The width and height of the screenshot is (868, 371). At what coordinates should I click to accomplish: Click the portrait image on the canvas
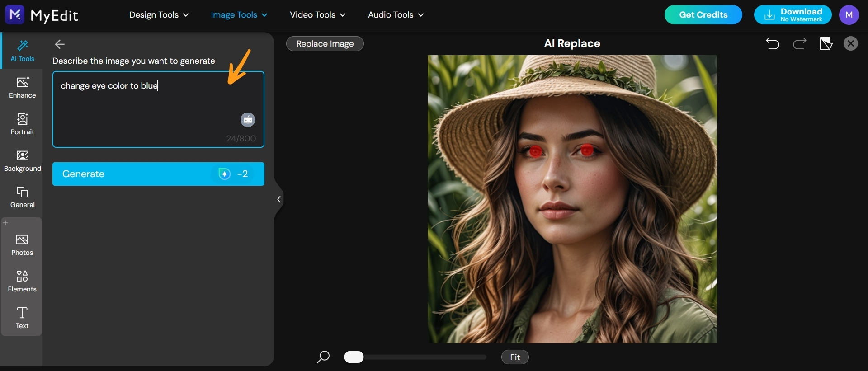click(572, 199)
